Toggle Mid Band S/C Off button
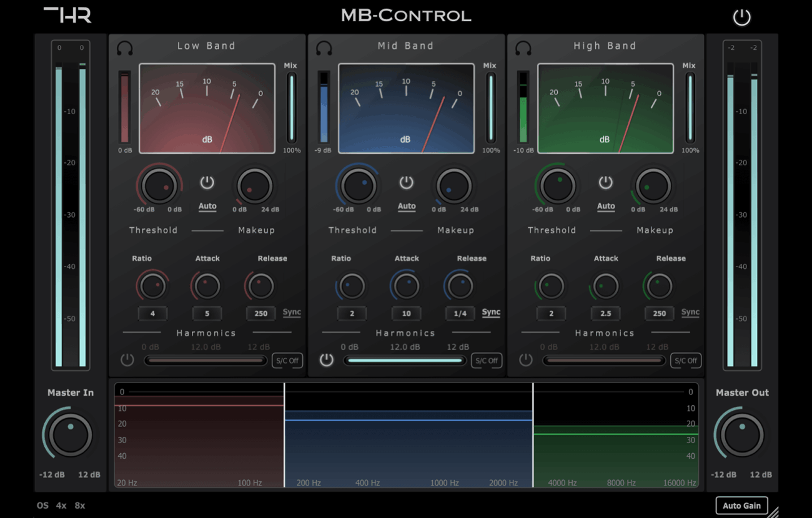 click(x=487, y=360)
